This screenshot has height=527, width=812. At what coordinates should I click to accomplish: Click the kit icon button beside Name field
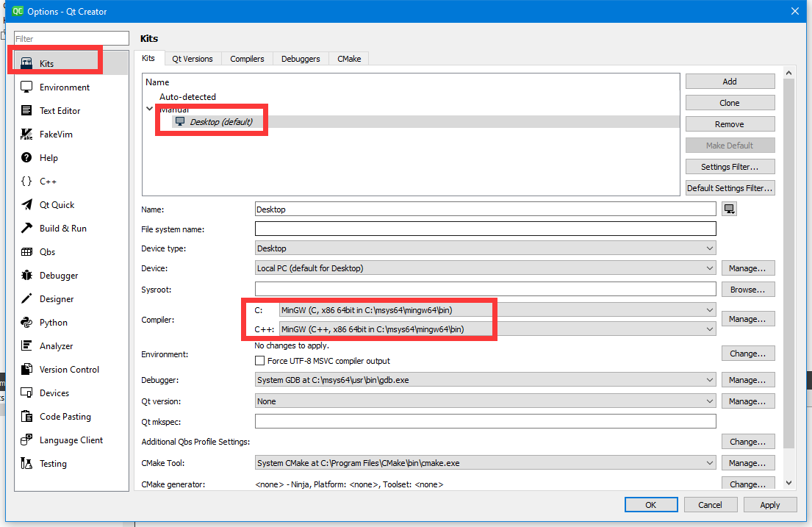[x=729, y=209]
